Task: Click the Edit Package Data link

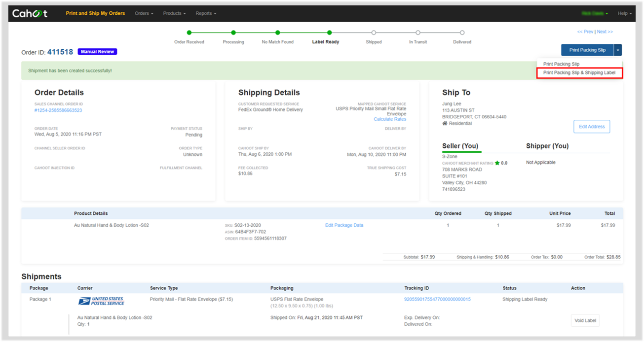Action: tap(344, 225)
